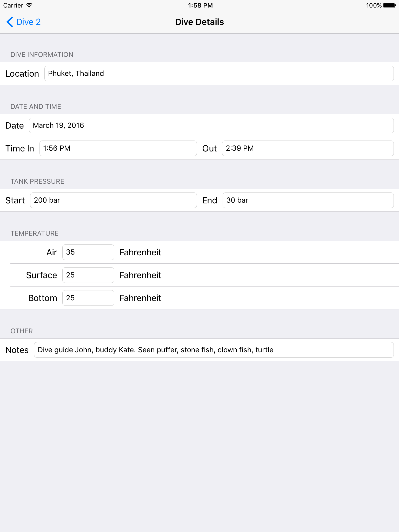This screenshot has height=532, width=399.
Task: Tap the back chevron arrow icon
Action: coord(10,22)
